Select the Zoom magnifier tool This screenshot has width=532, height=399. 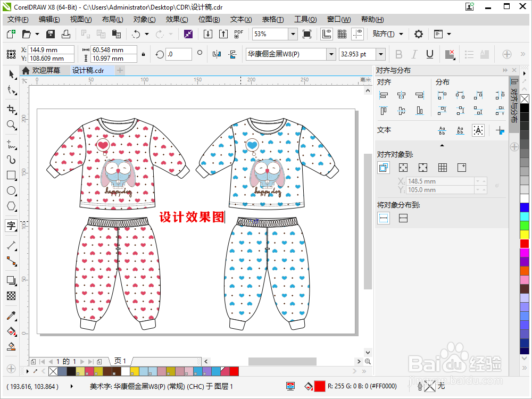tap(12, 125)
